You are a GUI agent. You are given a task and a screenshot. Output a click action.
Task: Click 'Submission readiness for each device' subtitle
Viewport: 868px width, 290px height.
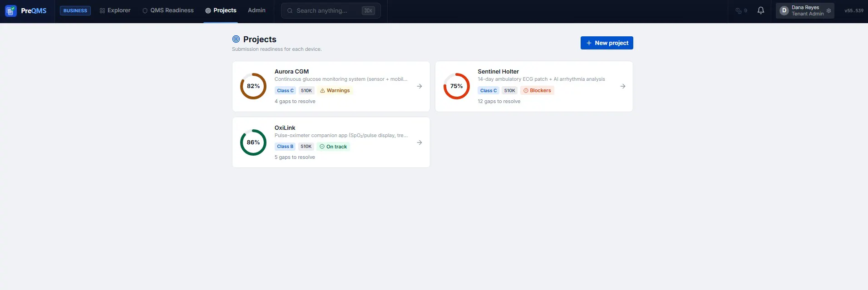click(x=276, y=49)
